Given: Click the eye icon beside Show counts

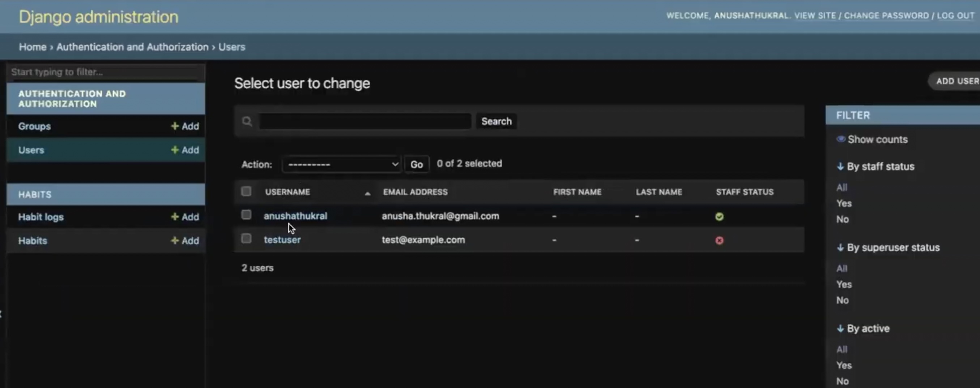Looking at the screenshot, I should click(841, 139).
